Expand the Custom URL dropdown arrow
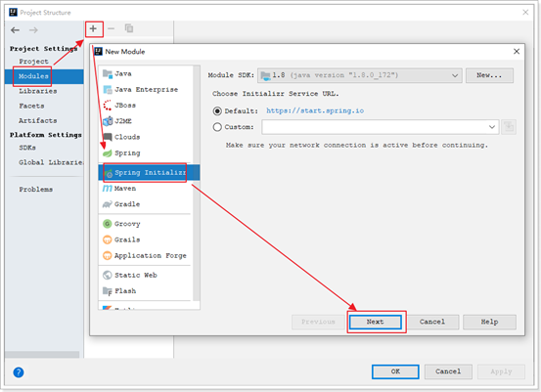Screen dimensions: 541x392 pos(492,127)
